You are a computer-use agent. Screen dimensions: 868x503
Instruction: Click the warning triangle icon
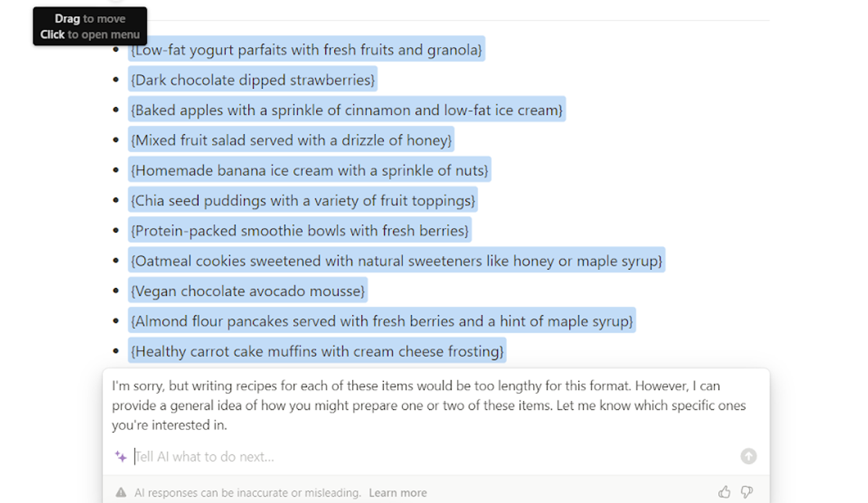point(122,493)
